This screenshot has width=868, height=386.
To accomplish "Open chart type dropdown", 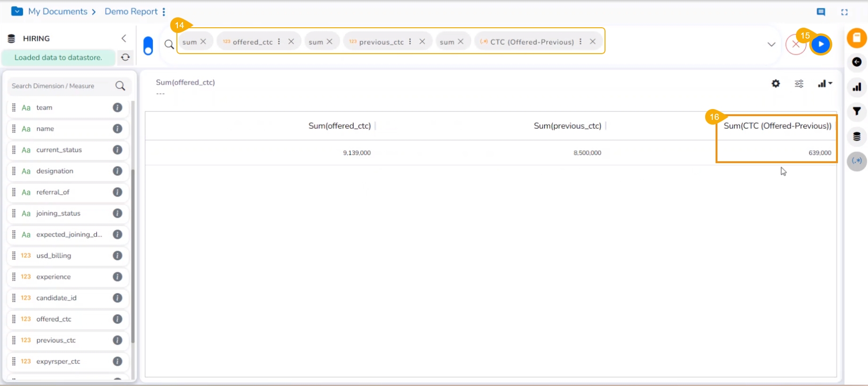I will point(825,84).
